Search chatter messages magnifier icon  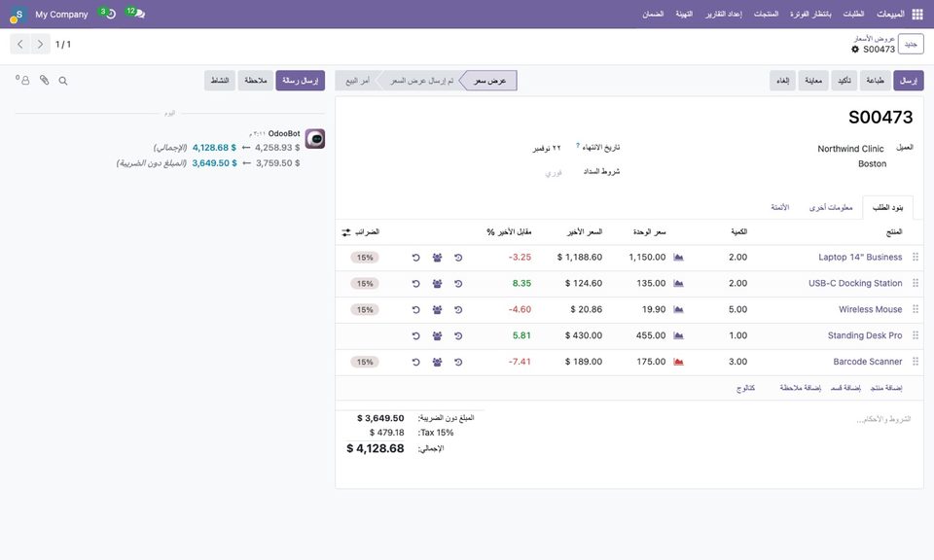(63, 81)
